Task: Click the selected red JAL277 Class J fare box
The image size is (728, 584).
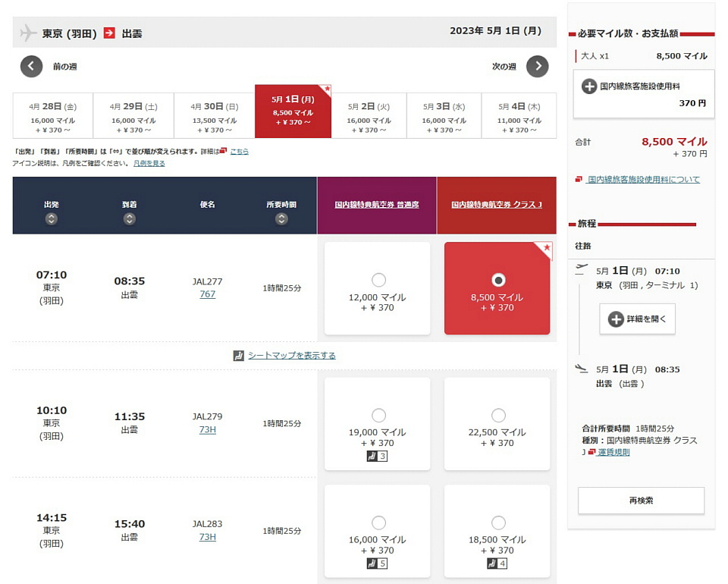Action: point(497,289)
